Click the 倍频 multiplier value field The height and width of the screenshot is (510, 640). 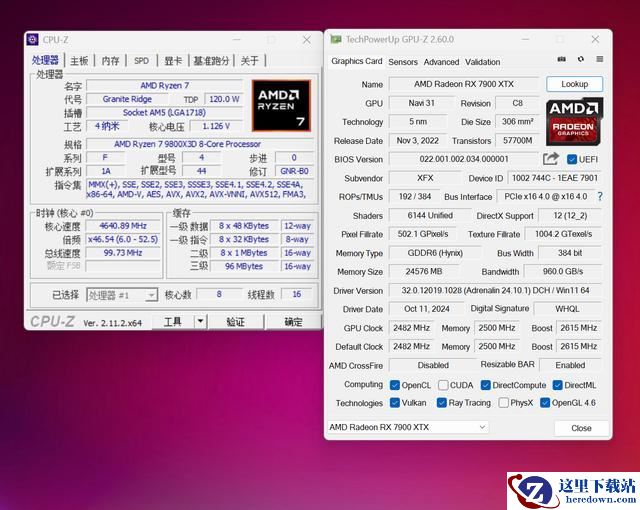point(123,239)
